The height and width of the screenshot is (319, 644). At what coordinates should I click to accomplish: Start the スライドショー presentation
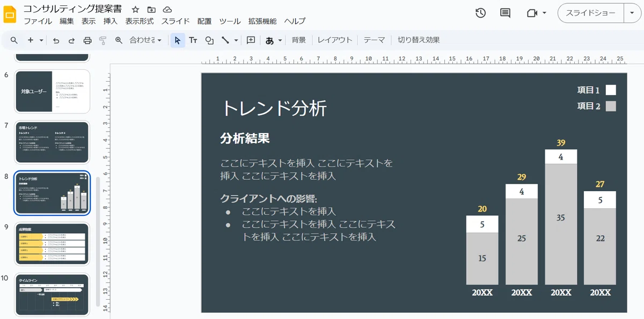tap(591, 13)
